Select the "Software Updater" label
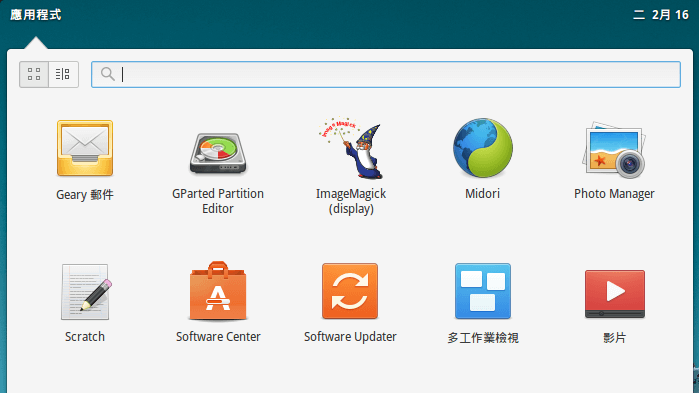 click(x=350, y=337)
